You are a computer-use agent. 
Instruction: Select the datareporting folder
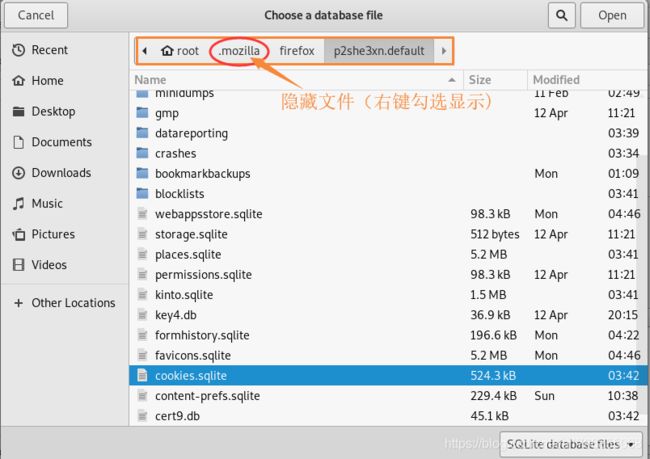(x=386, y=133)
